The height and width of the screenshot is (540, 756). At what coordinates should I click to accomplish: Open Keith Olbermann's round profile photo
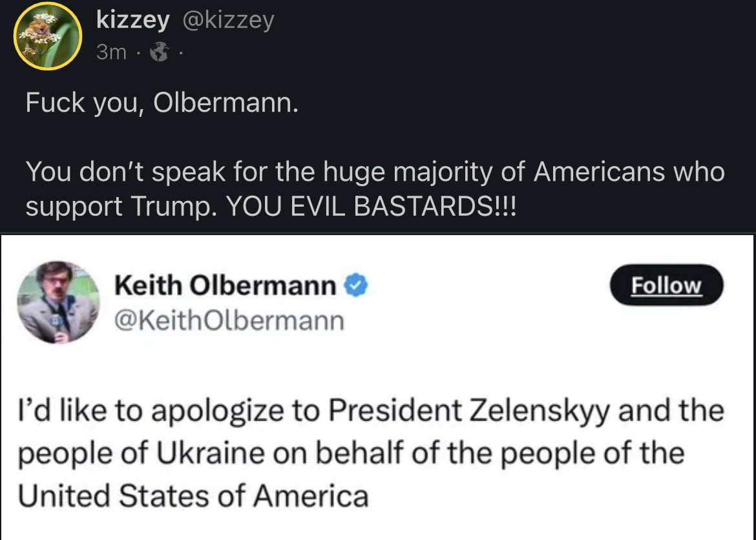(58, 302)
